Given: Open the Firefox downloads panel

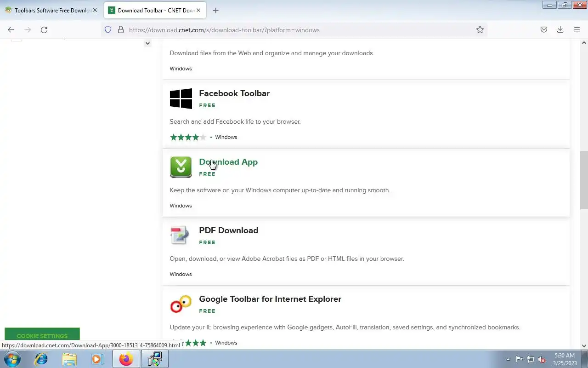Looking at the screenshot, I should click(x=560, y=29).
